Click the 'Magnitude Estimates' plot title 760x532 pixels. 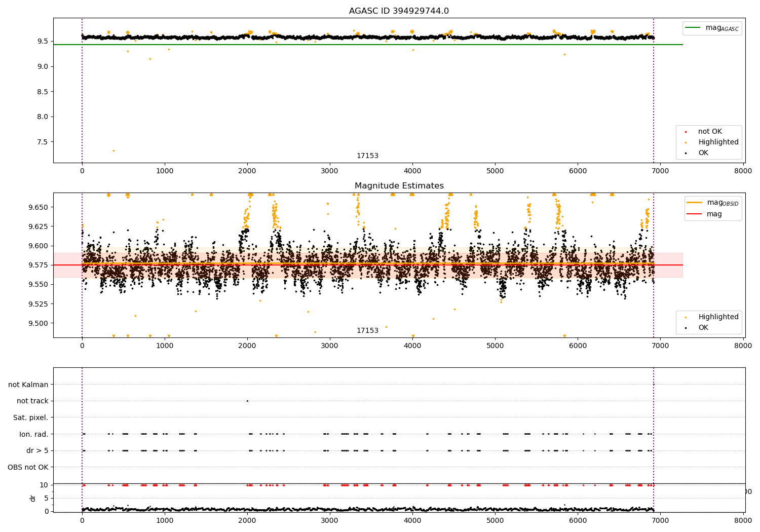click(399, 186)
